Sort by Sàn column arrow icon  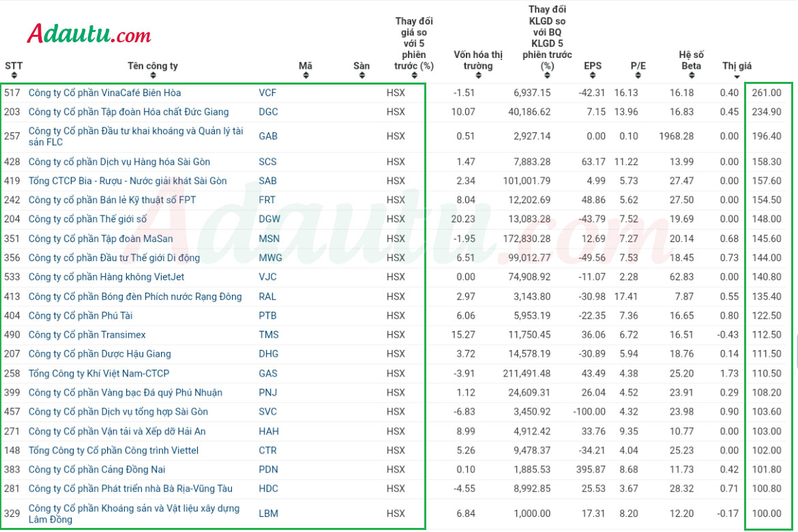[x=361, y=75]
